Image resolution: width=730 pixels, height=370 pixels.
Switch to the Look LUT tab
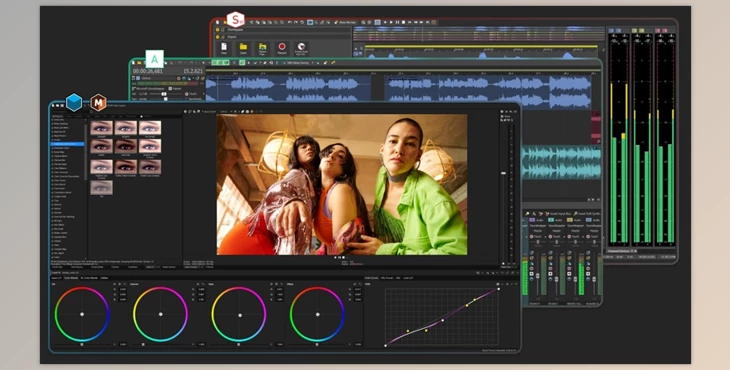coord(408,278)
